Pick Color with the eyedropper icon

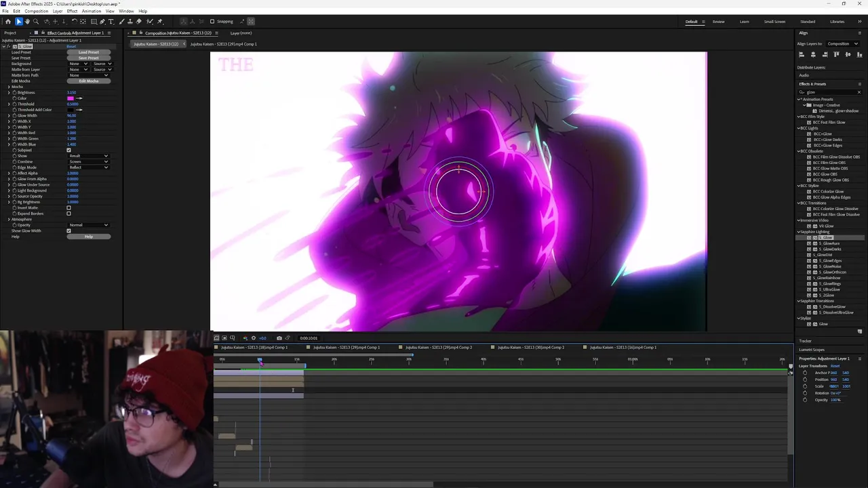(79, 98)
